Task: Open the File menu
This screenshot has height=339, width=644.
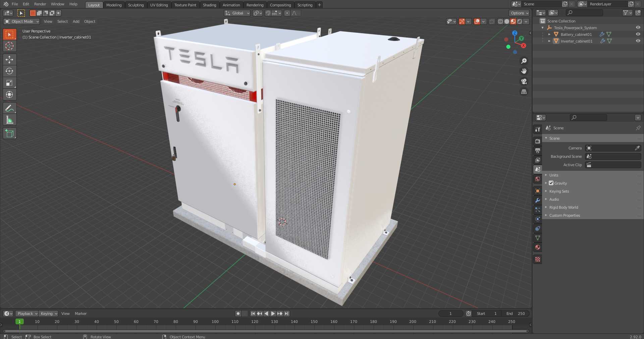Action: 15,4
